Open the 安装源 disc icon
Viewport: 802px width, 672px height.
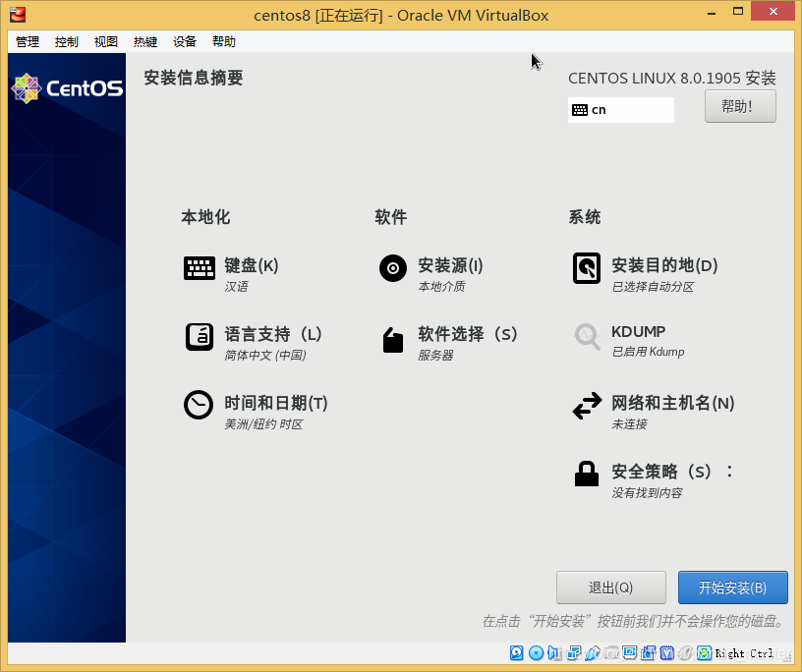393,268
